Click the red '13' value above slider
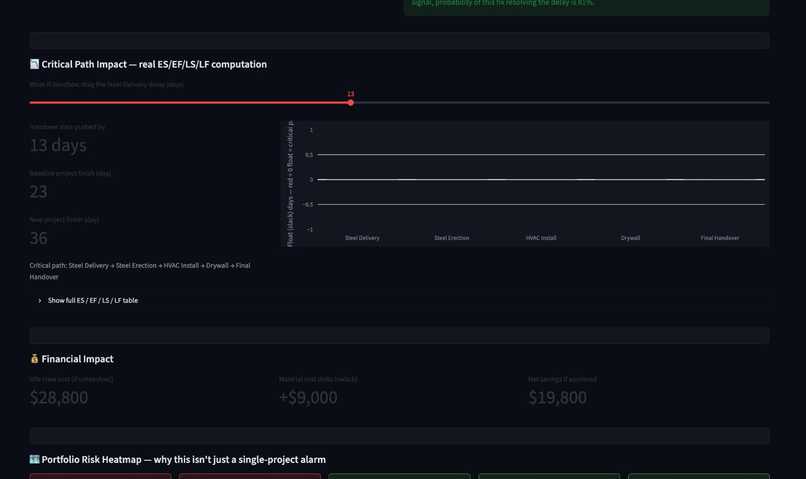 click(x=351, y=94)
